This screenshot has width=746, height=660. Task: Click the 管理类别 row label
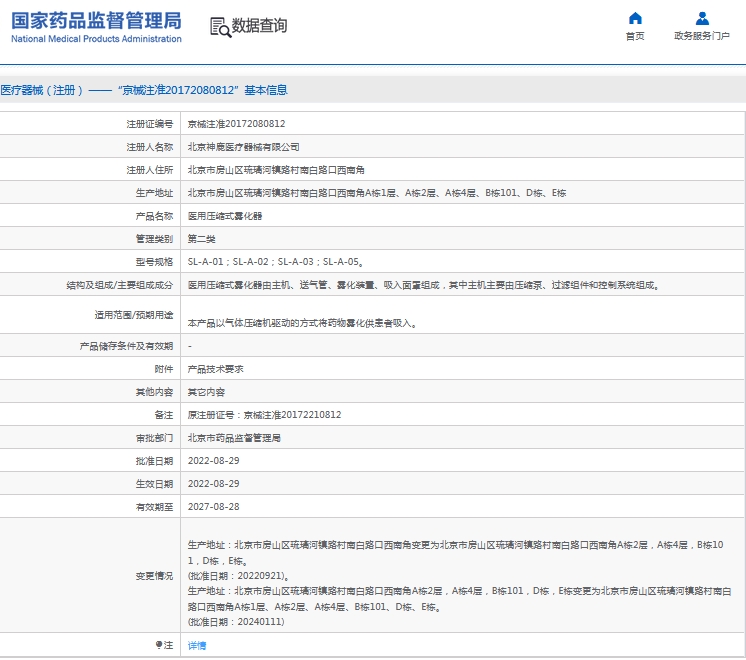click(155, 239)
